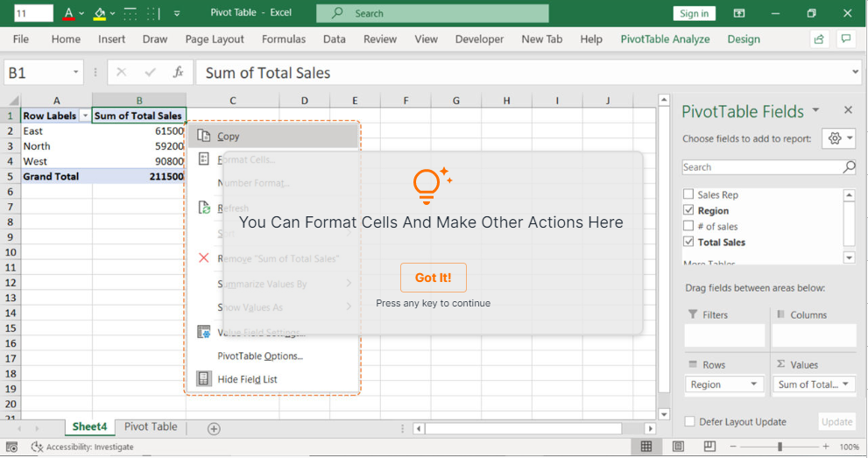
Task: Add a new sheet with plus icon
Action: pos(214,429)
